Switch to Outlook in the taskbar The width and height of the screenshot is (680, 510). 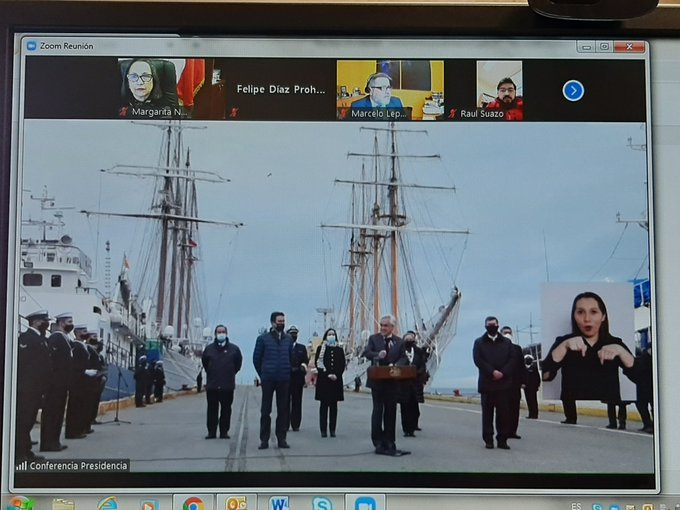(236, 503)
